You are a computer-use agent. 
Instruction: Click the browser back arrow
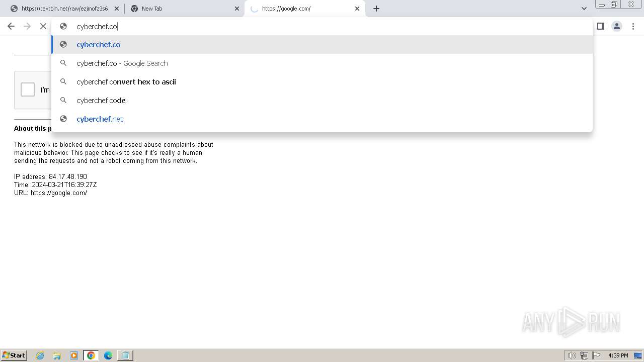coord(11,26)
